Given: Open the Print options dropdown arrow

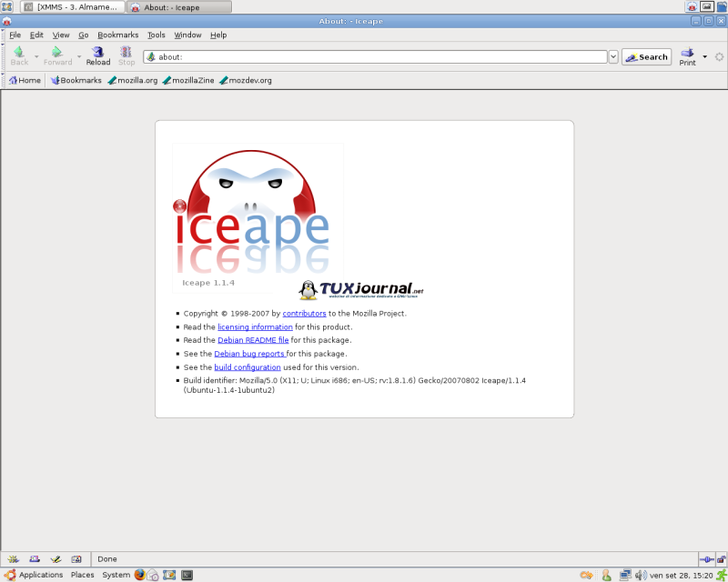Looking at the screenshot, I should tap(704, 56).
